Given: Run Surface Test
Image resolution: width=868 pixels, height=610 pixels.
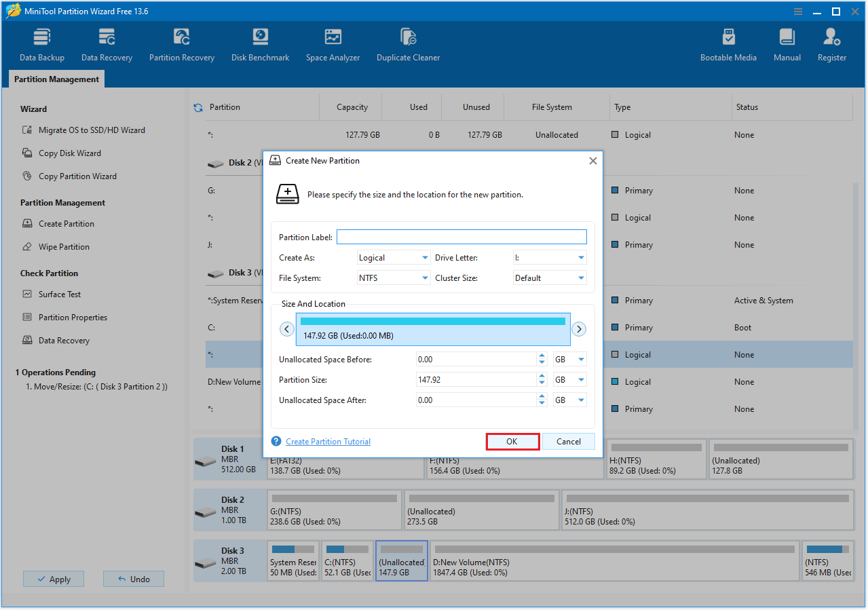Looking at the screenshot, I should click(x=52, y=294).
